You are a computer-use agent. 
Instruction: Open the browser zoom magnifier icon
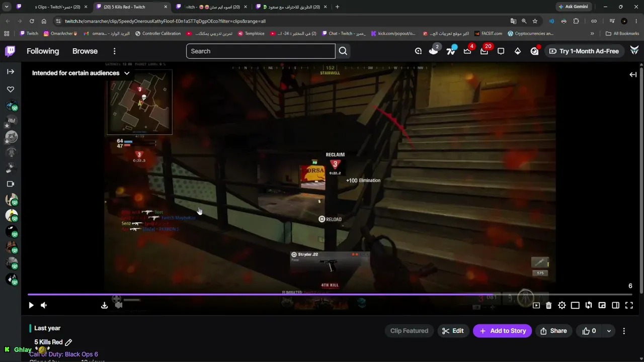(x=524, y=21)
